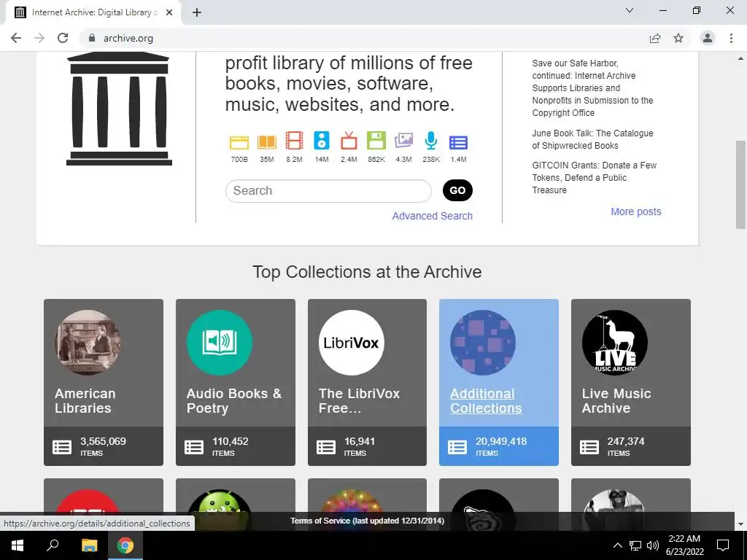
Task: Open the notifications action center
Action: (723, 545)
